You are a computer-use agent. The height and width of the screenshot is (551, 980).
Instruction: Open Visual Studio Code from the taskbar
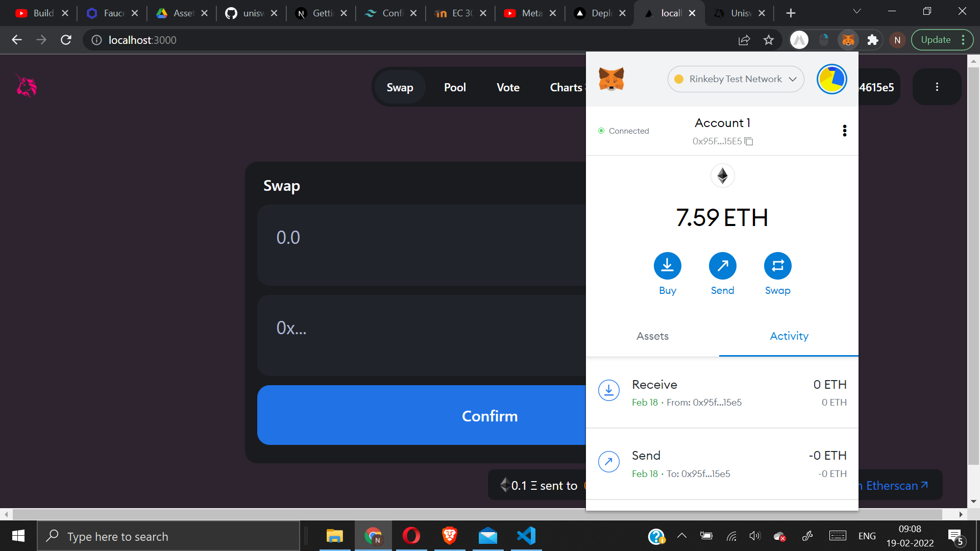coord(526,536)
